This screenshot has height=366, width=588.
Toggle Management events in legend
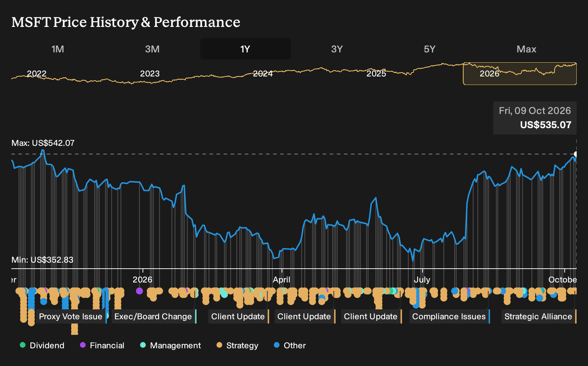tap(171, 345)
